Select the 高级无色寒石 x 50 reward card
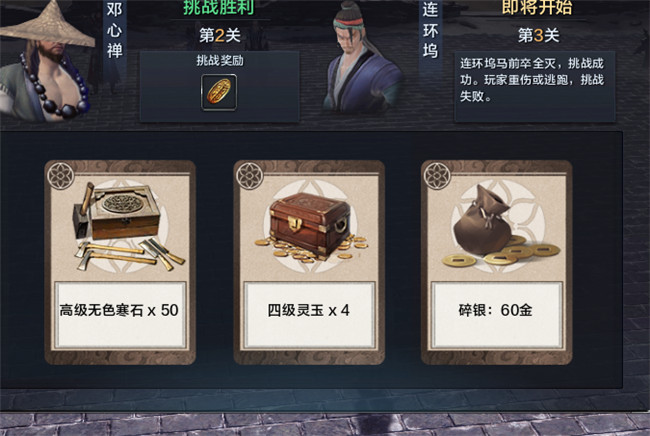 click(120, 262)
